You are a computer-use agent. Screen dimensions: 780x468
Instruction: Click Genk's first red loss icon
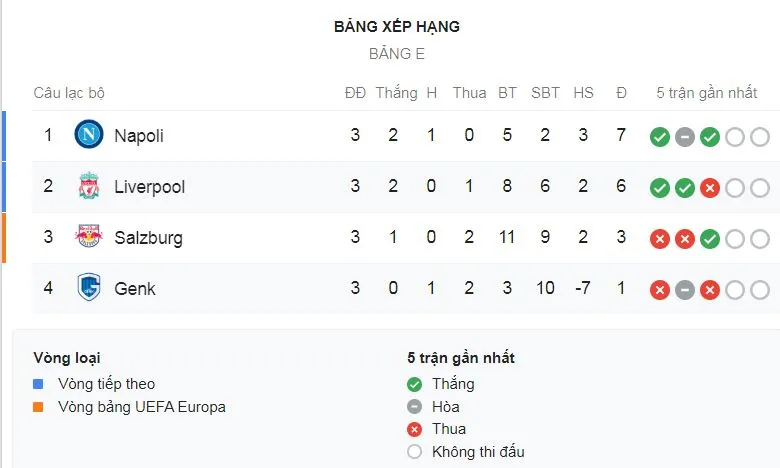[660, 290]
